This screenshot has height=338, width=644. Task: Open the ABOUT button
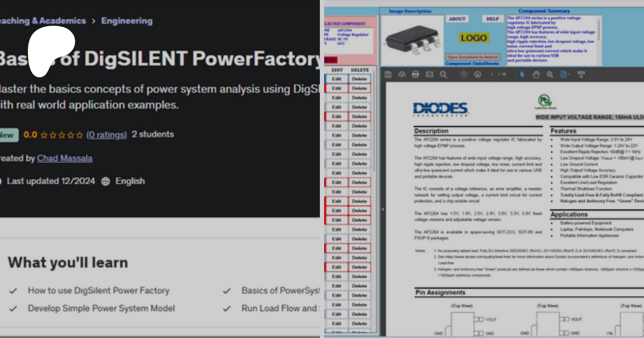[x=457, y=19]
